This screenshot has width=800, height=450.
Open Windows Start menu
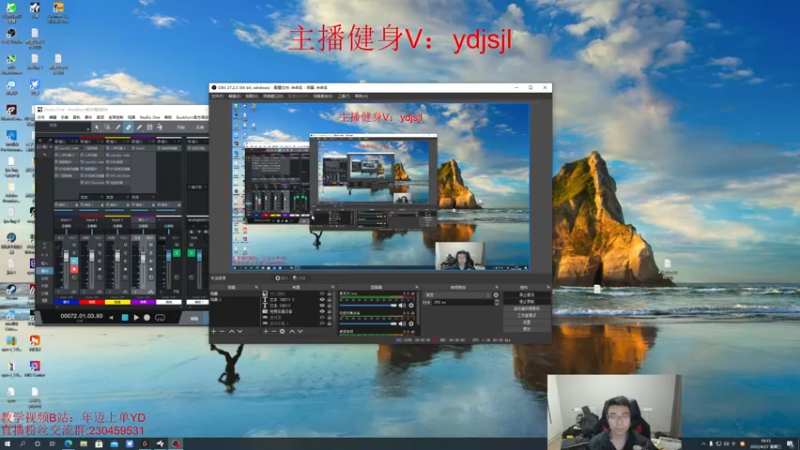(7, 444)
